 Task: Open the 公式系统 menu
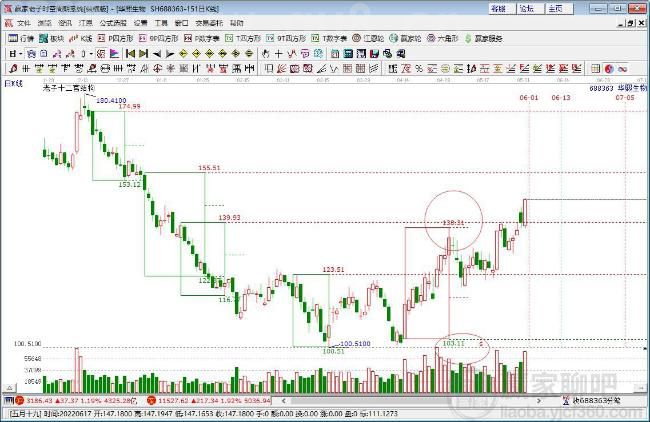click(x=113, y=23)
